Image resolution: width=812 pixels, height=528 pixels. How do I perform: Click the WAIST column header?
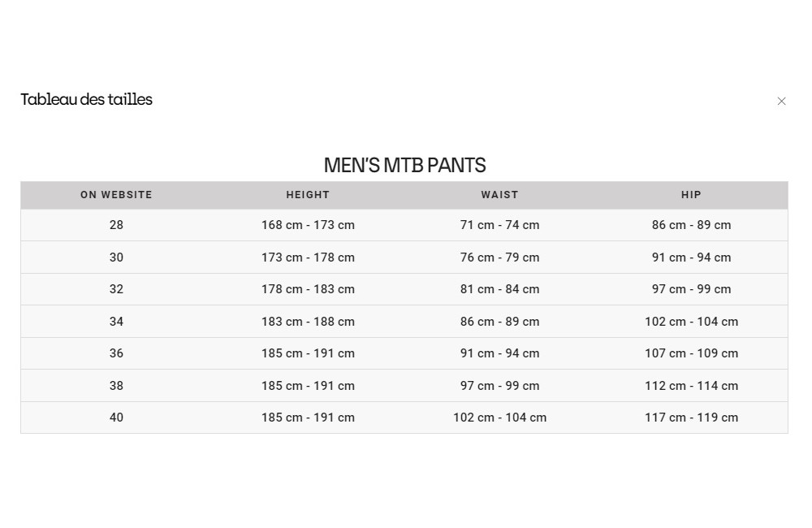pos(499,195)
